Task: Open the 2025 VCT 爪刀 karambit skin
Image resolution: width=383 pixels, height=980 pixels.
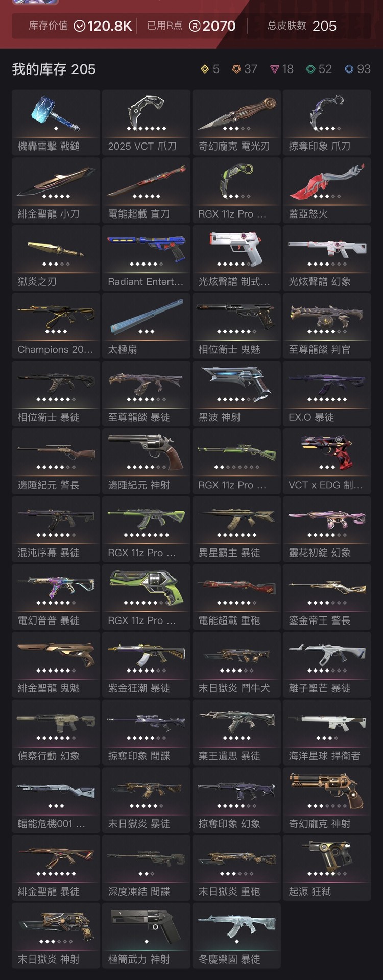Action: point(147,123)
